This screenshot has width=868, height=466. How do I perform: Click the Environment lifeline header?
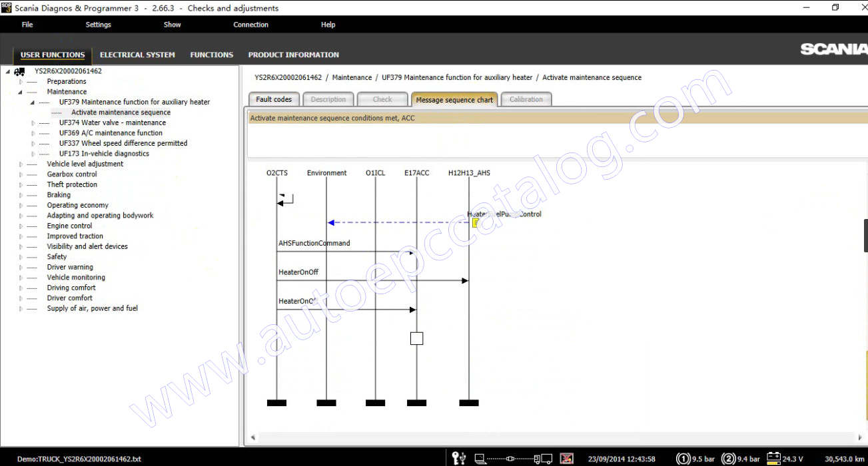pos(326,173)
